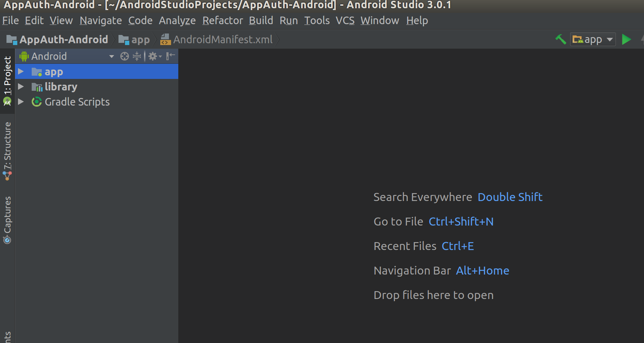Click the Gradle Scripts elephant icon
644x343 pixels.
[x=36, y=102]
